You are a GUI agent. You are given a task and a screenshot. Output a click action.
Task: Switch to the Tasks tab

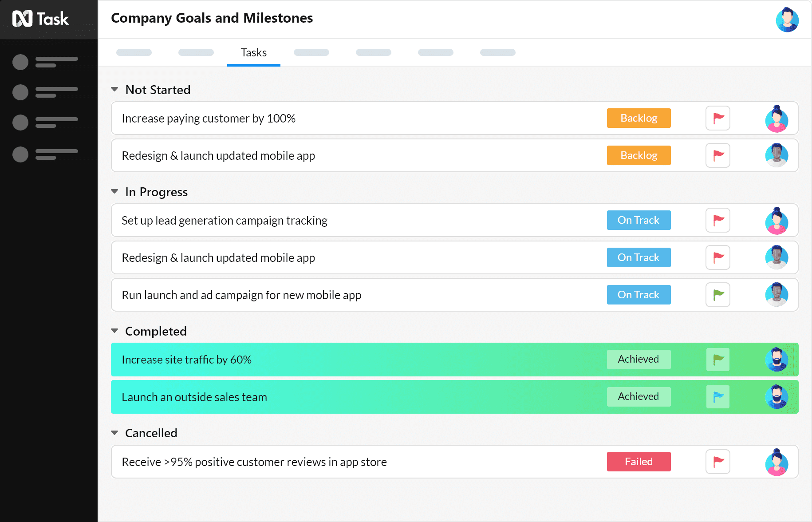click(253, 52)
